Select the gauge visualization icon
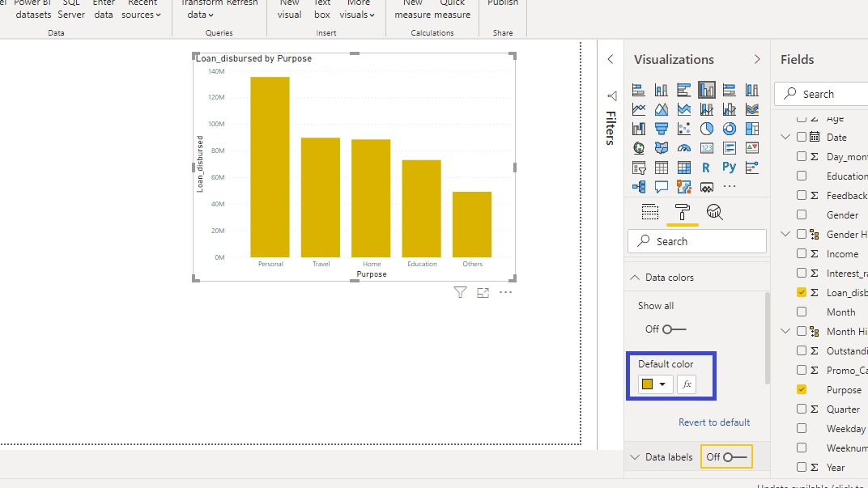This screenshot has height=488, width=868. pyautogui.click(x=684, y=148)
